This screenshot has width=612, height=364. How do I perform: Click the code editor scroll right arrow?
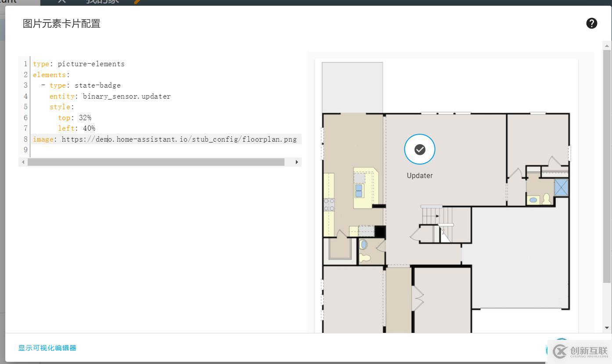(x=297, y=162)
